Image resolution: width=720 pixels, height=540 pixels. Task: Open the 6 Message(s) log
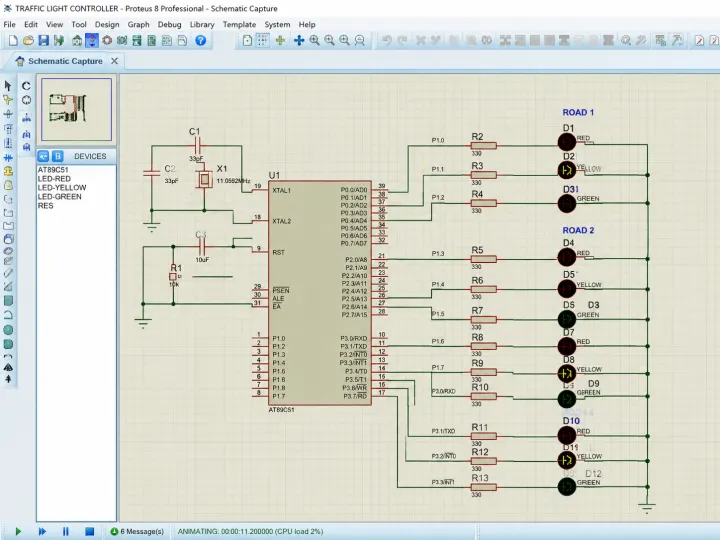click(137, 531)
